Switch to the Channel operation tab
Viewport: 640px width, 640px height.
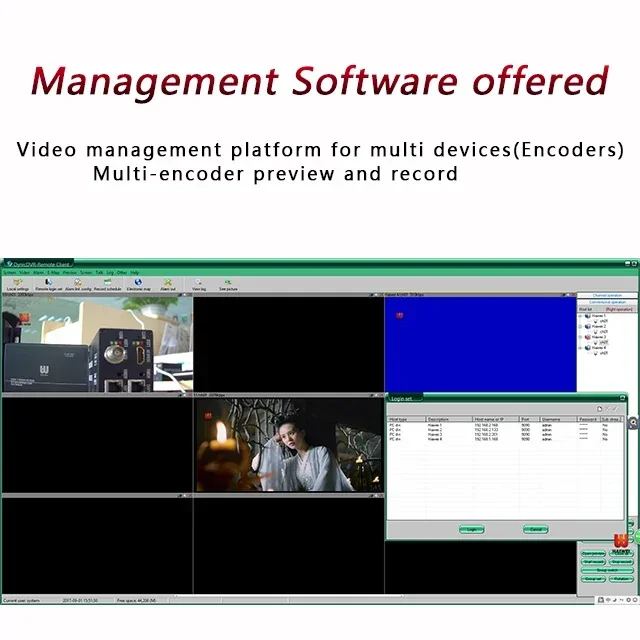tap(607, 295)
